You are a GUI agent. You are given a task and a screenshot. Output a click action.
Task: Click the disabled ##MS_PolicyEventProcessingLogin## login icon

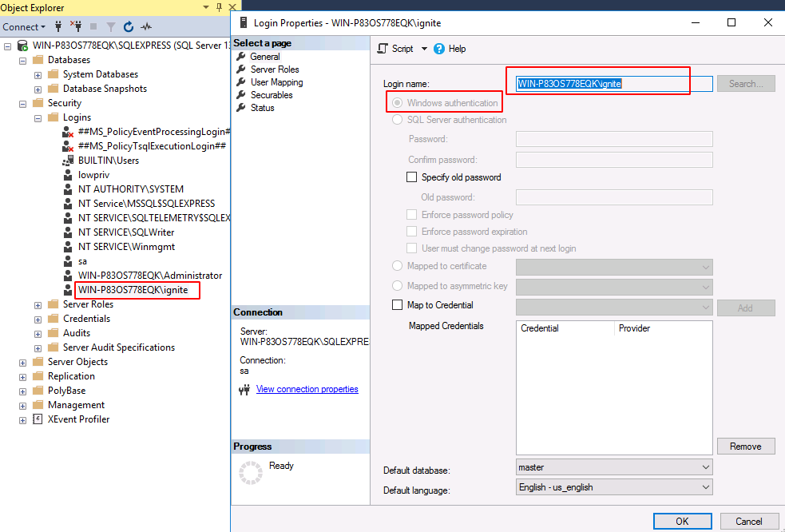pyautogui.click(x=68, y=132)
